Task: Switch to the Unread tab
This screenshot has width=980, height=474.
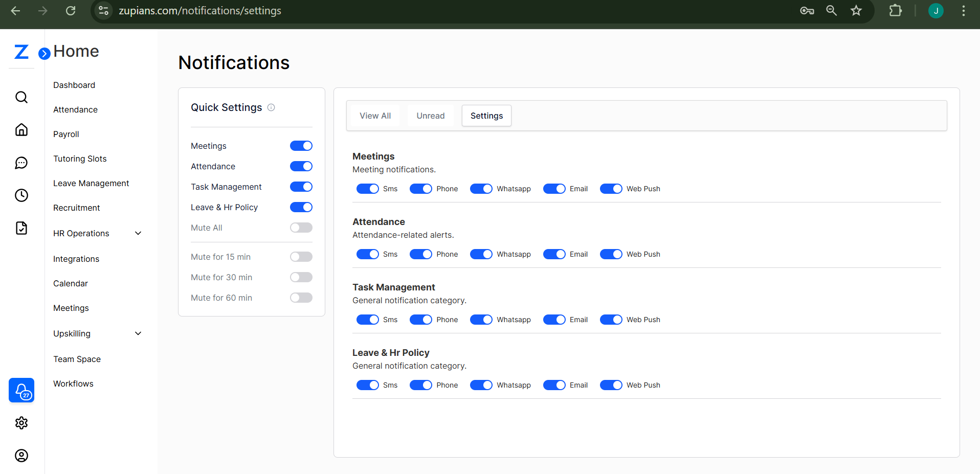Action: pyautogui.click(x=430, y=116)
